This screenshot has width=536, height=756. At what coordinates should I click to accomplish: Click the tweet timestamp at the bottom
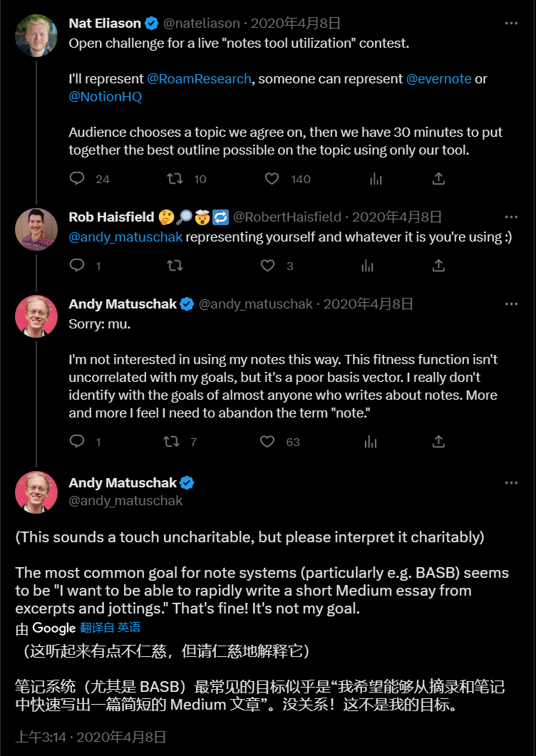91,737
